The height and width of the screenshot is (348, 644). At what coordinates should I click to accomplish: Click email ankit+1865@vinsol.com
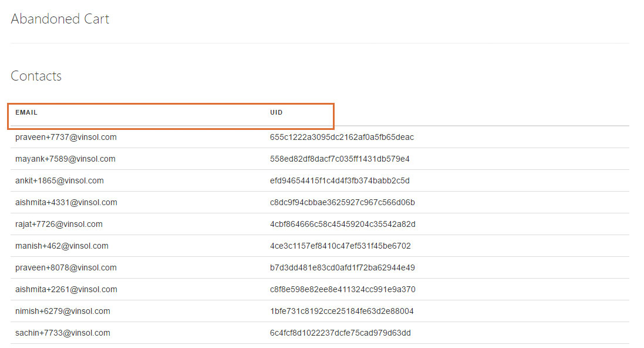tap(59, 180)
